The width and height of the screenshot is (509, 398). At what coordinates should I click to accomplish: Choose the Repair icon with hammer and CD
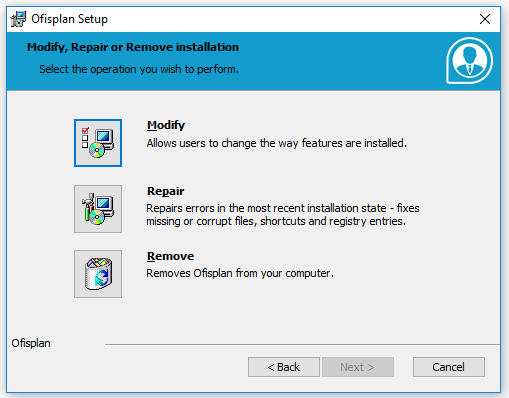click(98, 209)
